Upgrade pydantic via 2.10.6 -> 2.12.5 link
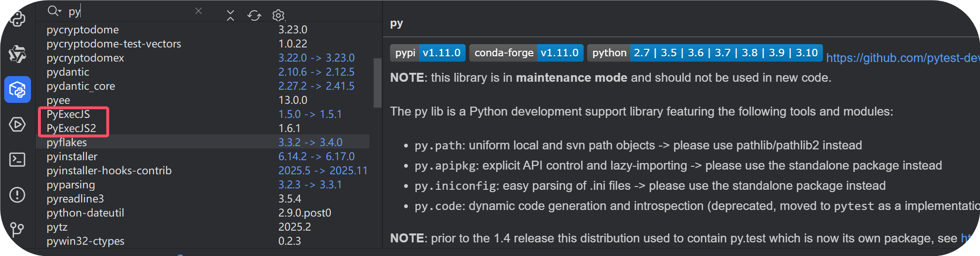 coord(316,72)
